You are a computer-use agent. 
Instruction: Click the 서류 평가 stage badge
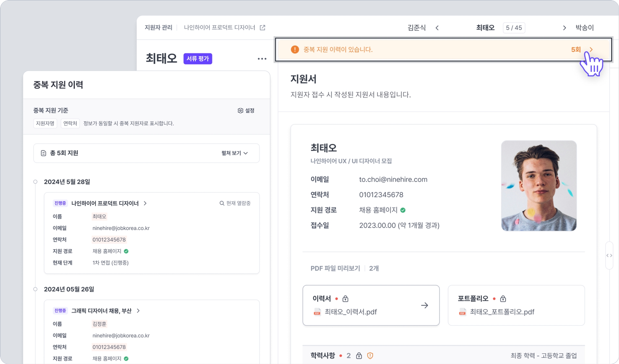pos(198,59)
